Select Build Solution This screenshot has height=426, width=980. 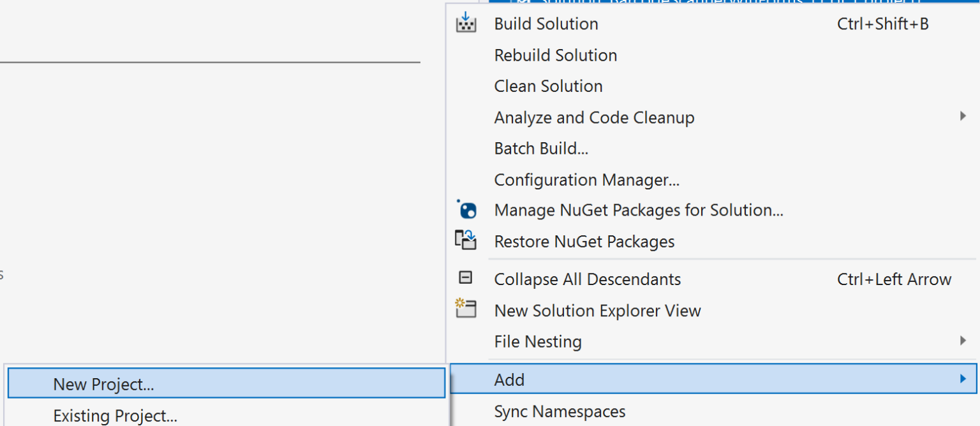pos(546,24)
